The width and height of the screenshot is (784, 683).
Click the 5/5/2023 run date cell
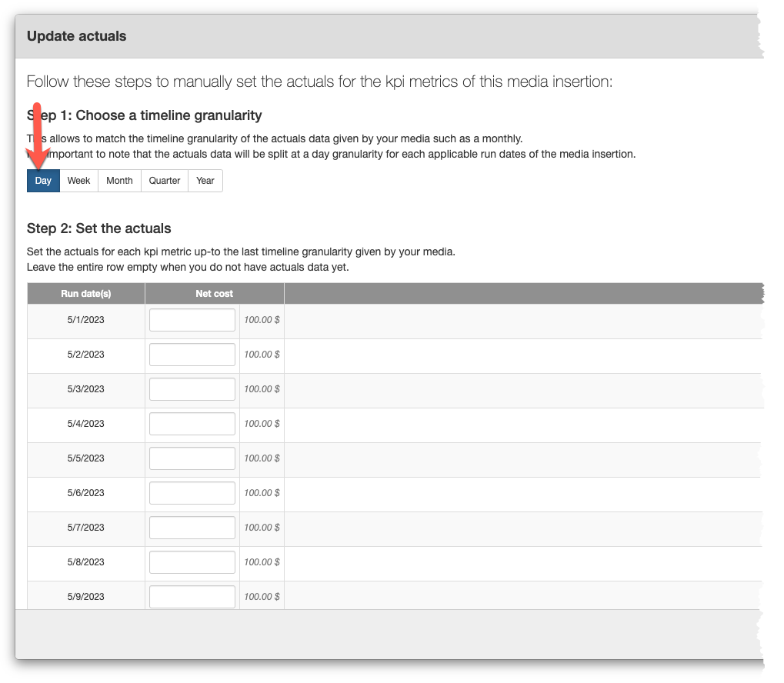[x=85, y=458]
